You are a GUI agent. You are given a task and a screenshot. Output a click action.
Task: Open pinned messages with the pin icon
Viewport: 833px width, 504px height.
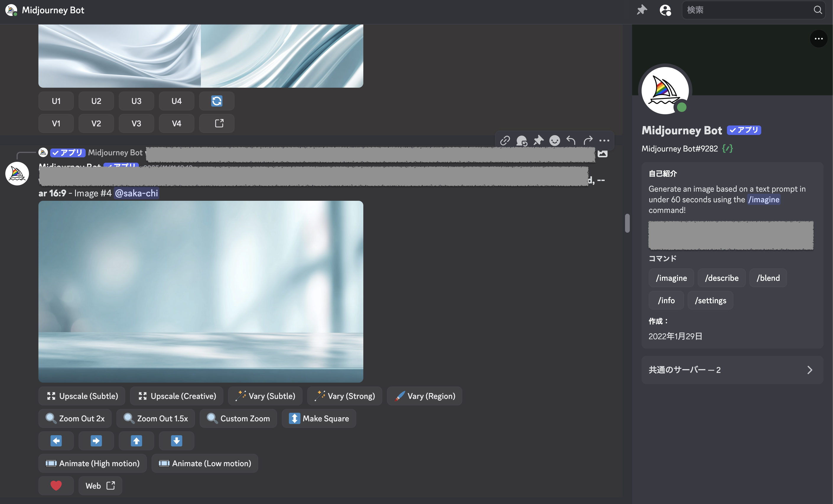[x=641, y=10]
